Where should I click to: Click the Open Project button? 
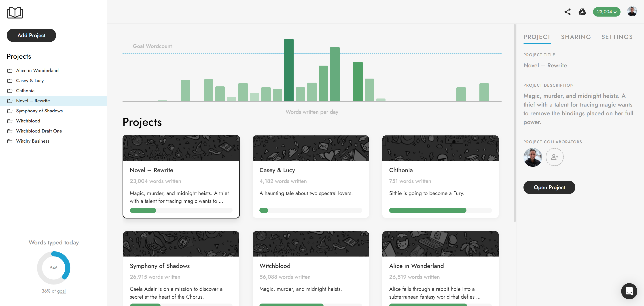click(x=550, y=187)
